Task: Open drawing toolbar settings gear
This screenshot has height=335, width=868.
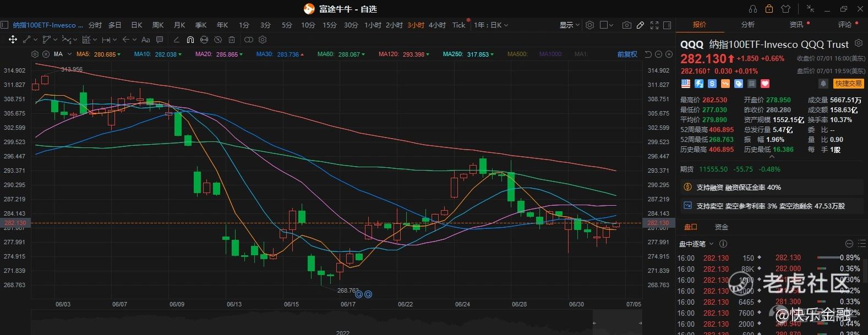Action: [x=263, y=40]
